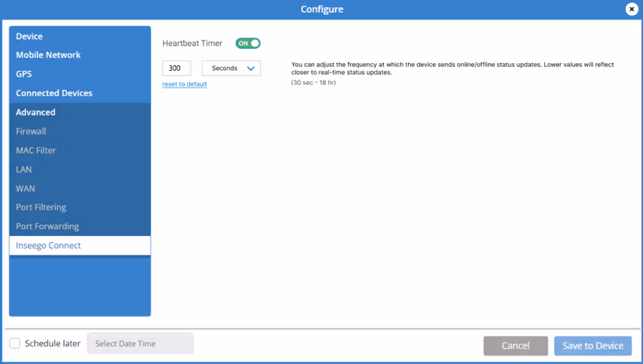This screenshot has width=643, height=364.
Task: Click the Heartbeat Timer label
Action: point(193,43)
